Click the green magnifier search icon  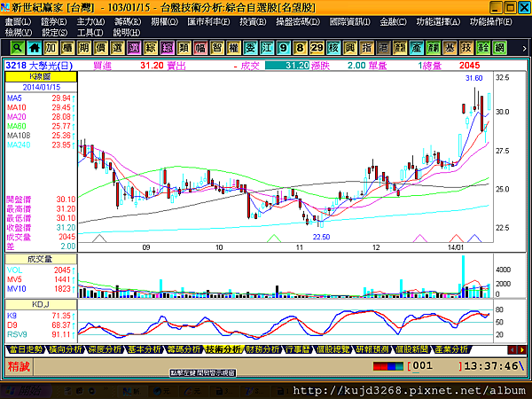pyautogui.click(x=18, y=48)
